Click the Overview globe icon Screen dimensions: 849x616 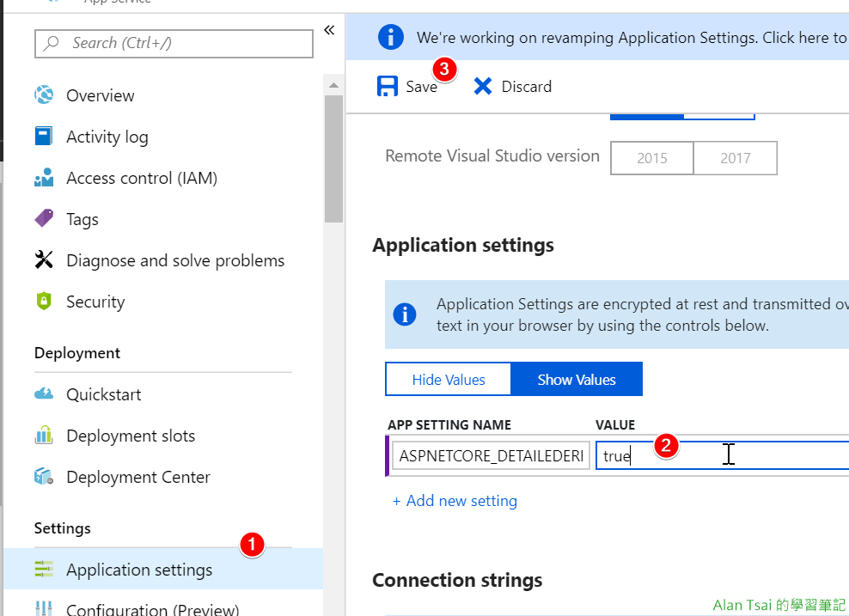tap(44, 95)
